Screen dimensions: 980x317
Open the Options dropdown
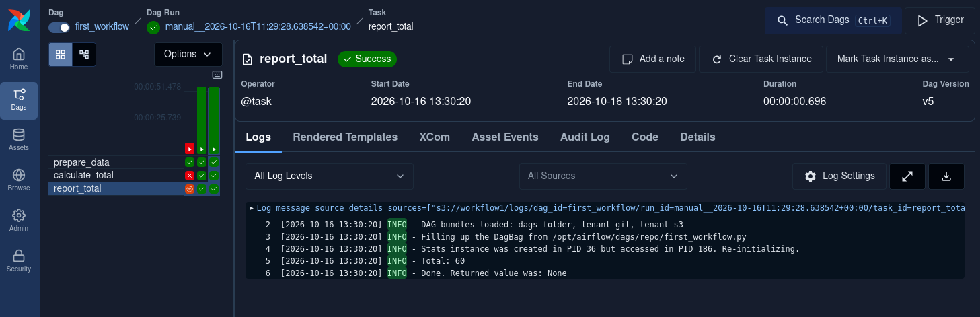click(x=188, y=54)
